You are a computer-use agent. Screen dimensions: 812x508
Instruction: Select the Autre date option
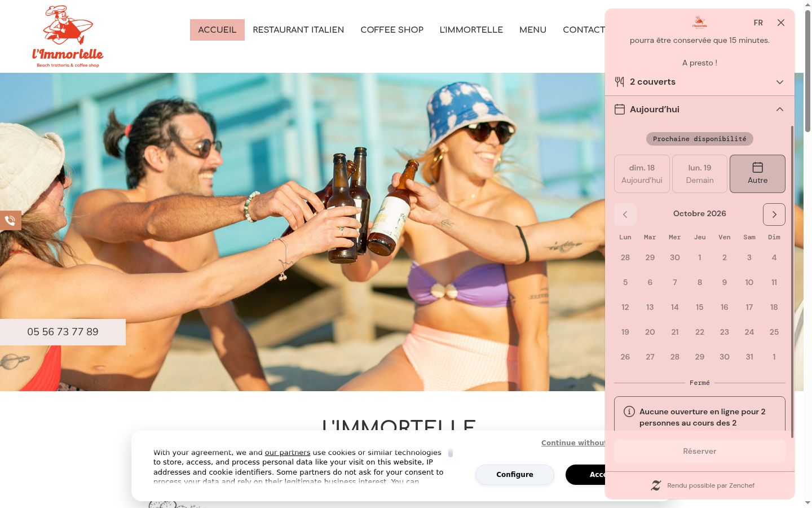point(757,174)
